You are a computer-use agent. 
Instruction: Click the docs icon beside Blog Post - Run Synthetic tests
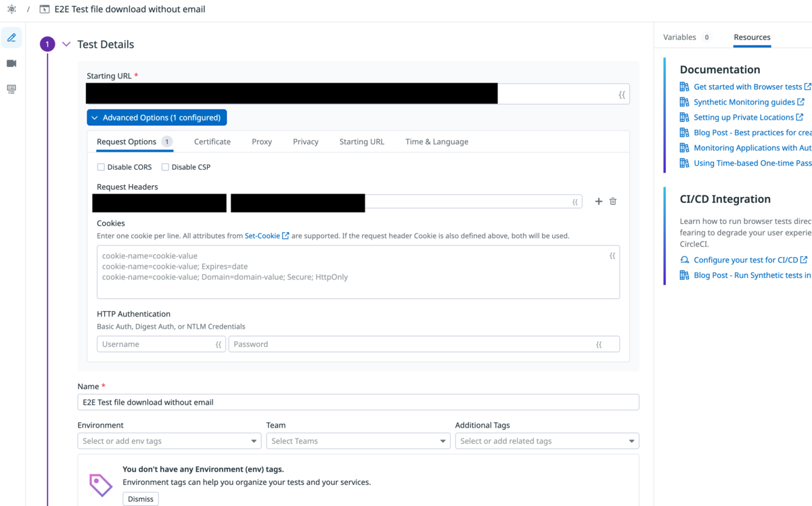(x=685, y=275)
